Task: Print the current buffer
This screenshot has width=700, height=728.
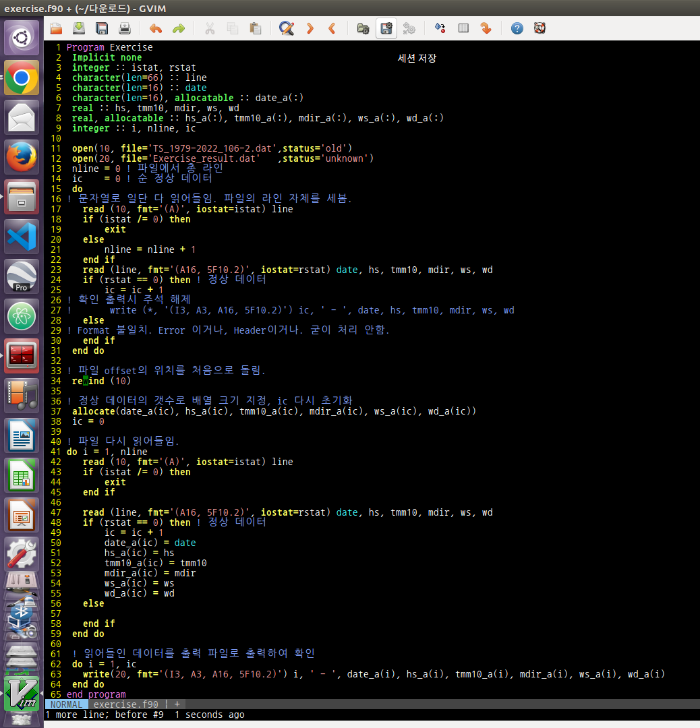Action: click(x=124, y=28)
